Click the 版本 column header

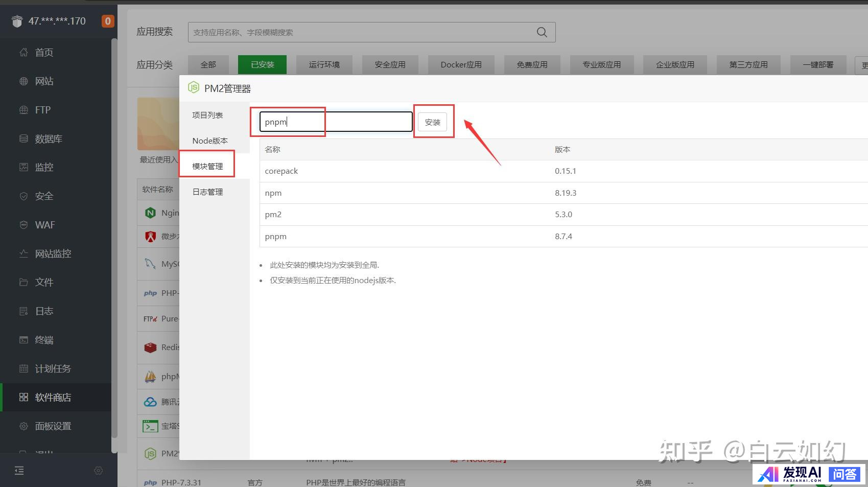tap(562, 149)
